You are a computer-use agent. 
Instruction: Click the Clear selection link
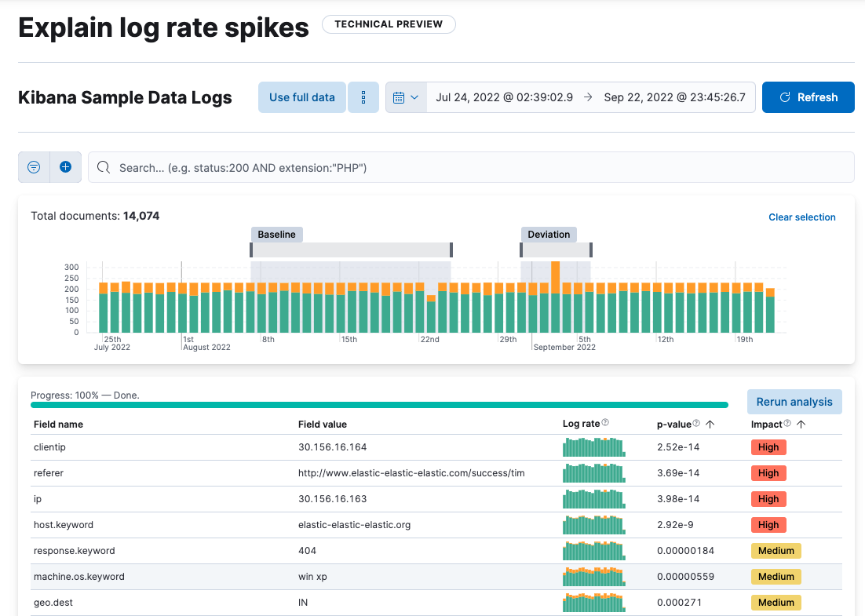(x=801, y=217)
